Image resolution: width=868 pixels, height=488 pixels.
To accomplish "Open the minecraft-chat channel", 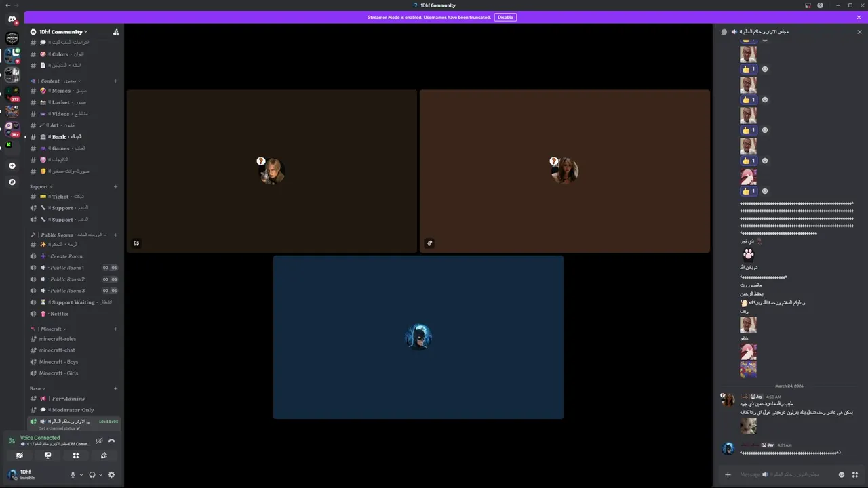I will [74, 350].
